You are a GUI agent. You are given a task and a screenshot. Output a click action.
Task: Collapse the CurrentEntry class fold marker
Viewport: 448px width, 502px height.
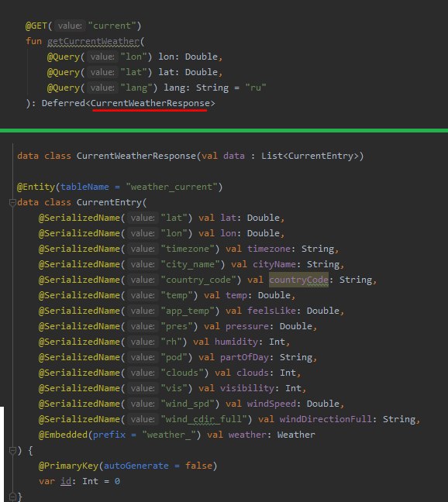click(x=12, y=203)
